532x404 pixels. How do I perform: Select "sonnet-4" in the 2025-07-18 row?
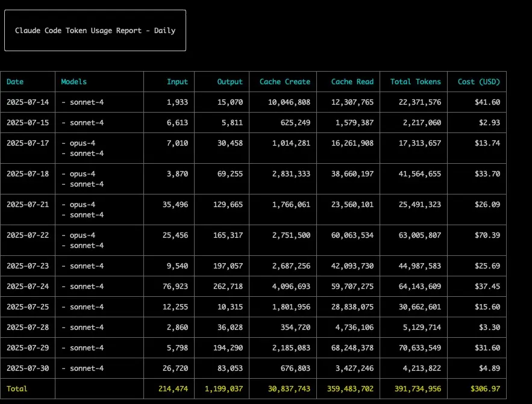(x=87, y=184)
